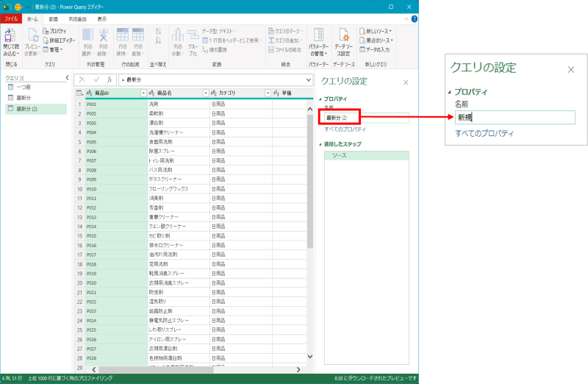Switch to the 列の追加 ribbon tab
Image resolution: width=588 pixels, height=384 pixels.
78,19
